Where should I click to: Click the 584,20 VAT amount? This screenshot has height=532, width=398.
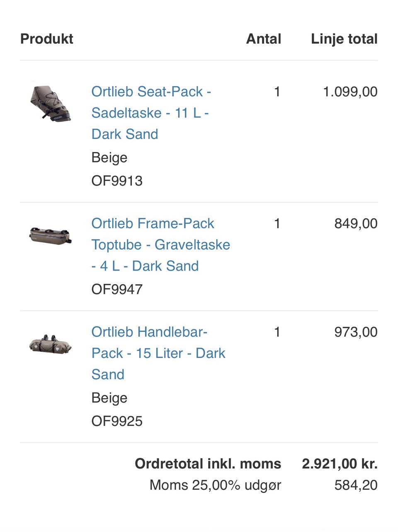click(356, 485)
